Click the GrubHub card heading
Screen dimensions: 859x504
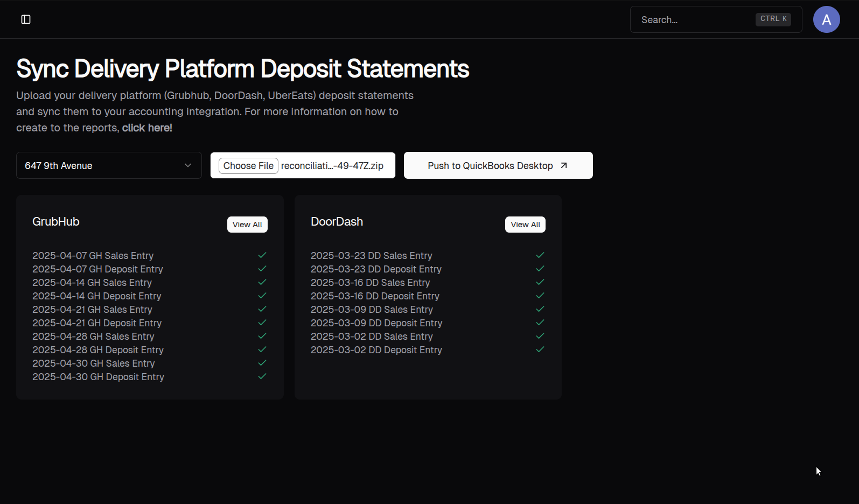(x=56, y=222)
